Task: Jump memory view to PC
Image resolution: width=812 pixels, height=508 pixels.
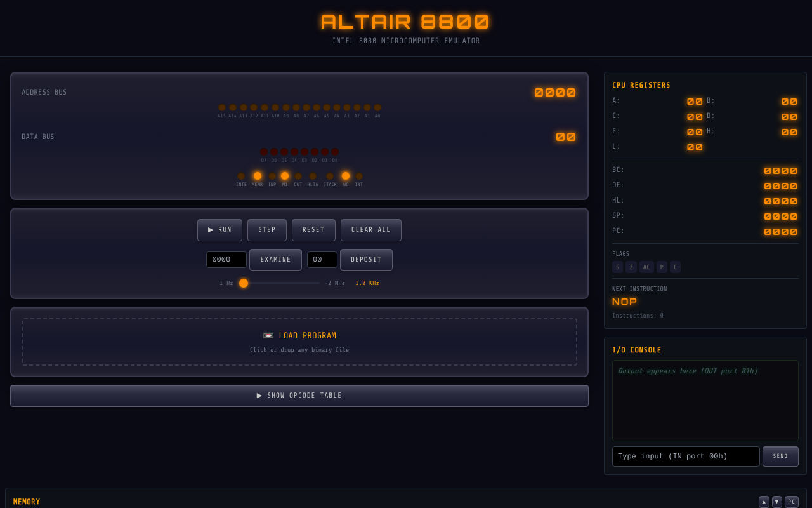Action: pyautogui.click(x=792, y=502)
